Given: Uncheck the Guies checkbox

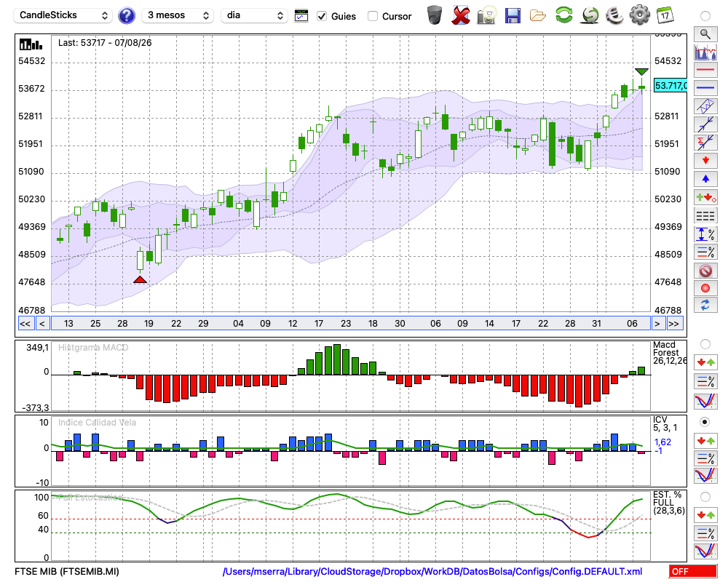Looking at the screenshot, I should tap(321, 16).
